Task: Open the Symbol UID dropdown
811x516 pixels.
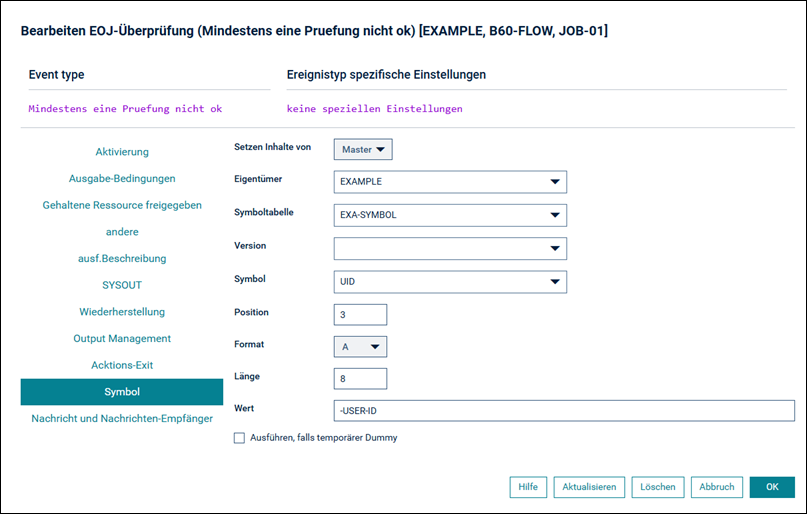Action: pos(450,282)
